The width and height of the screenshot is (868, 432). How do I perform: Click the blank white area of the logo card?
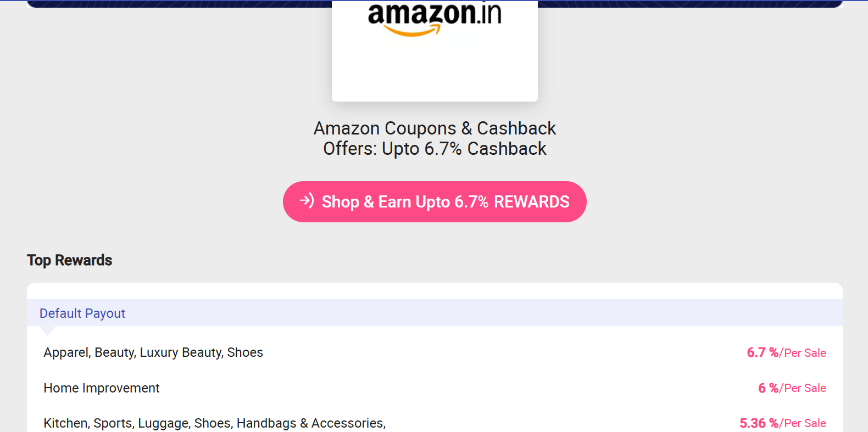click(x=435, y=71)
